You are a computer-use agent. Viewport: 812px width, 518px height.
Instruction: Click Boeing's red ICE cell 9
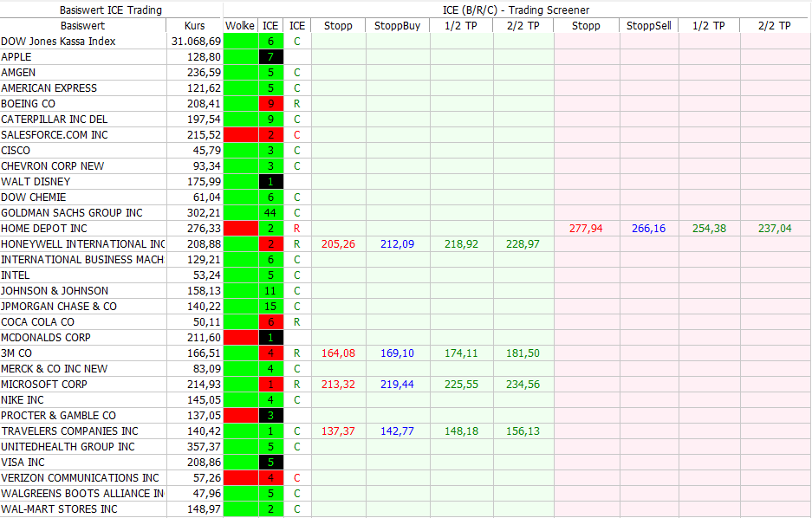tap(271, 103)
